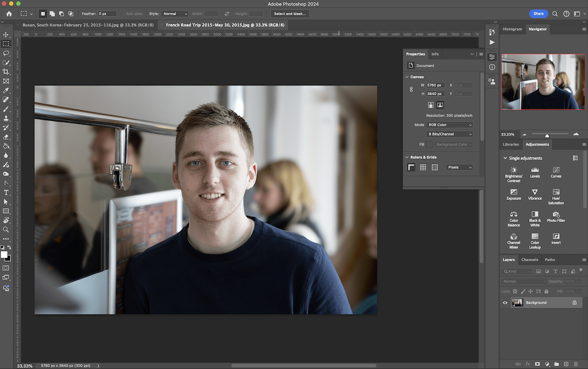Select the Healing Brush tool
Viewport: 588px width, 369px height.
[x=6, y=99]
